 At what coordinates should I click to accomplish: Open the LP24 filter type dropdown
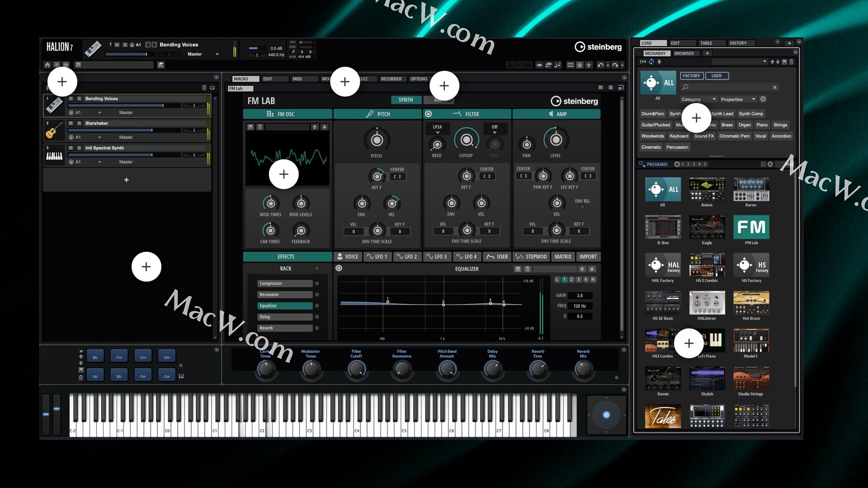tap(437, 129)
